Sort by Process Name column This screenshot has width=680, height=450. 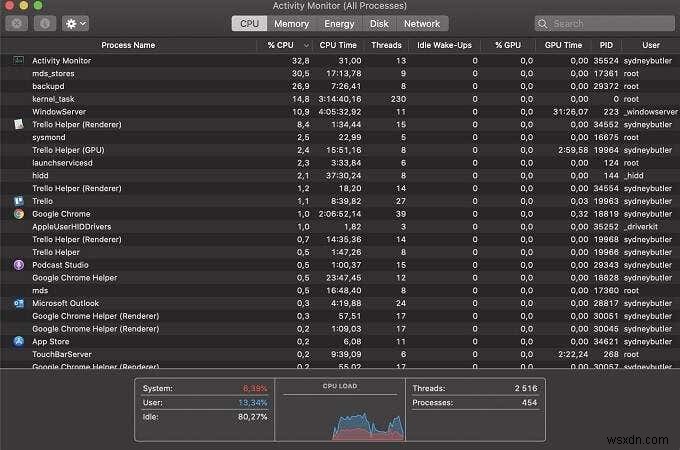[x=128, y=45]
